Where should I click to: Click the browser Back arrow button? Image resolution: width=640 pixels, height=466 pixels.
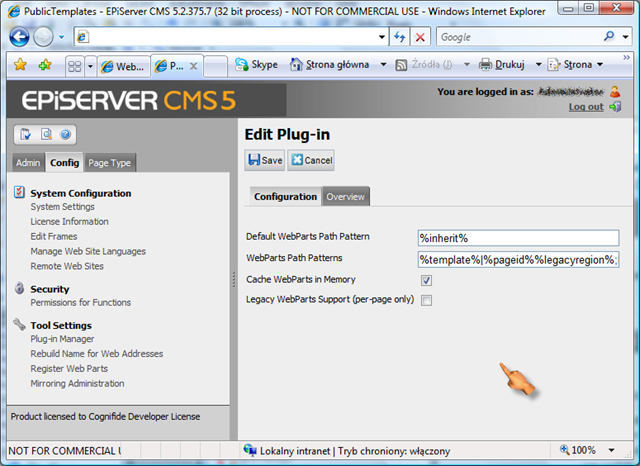[19, 37]
